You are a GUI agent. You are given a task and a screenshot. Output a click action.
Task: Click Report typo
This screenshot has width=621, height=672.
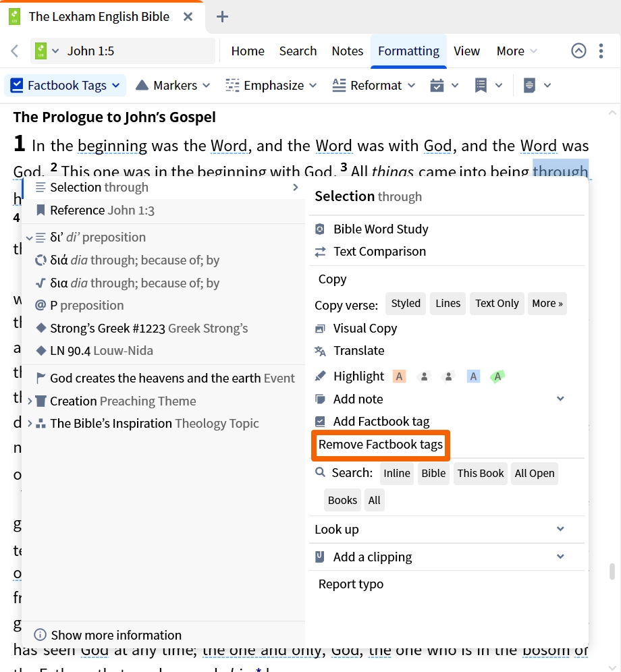[x=351, y=584]
